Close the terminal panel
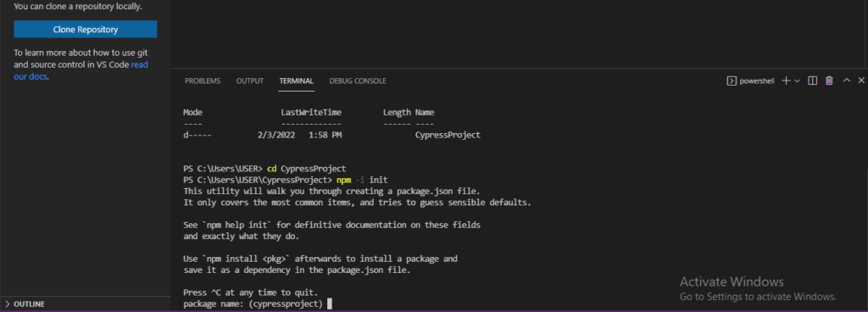Image resolution: width=868 pixels, height=312 pixels. [861, 81]
